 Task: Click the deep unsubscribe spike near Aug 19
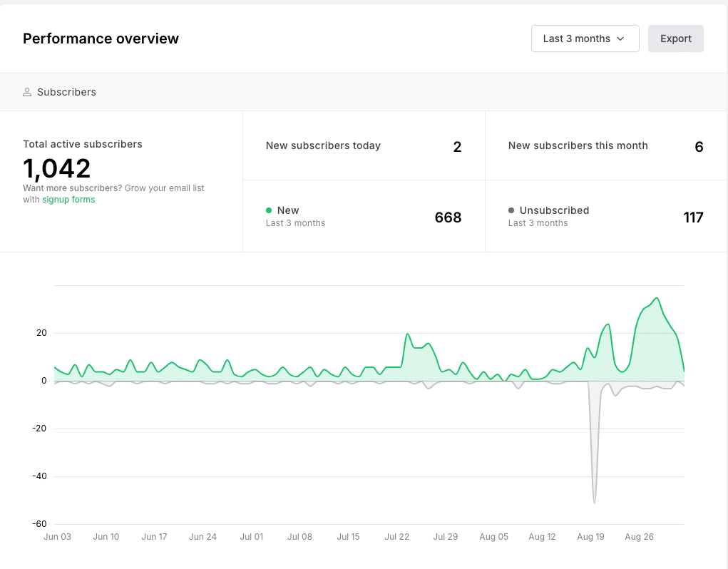pyautogui.click(x=594, y=502)
